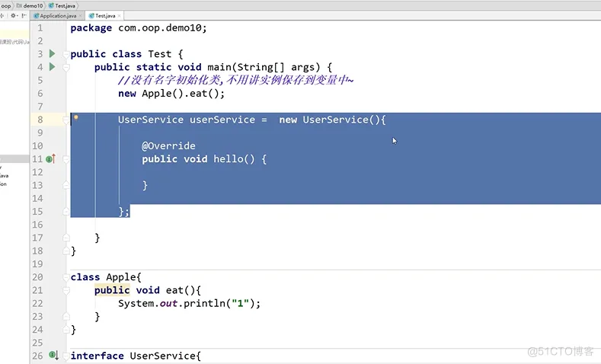Image resolution: width=601 pixels, height=364 pixels.
Task: Select the Test.java editor tab
Action: click(x=104, y=16)
